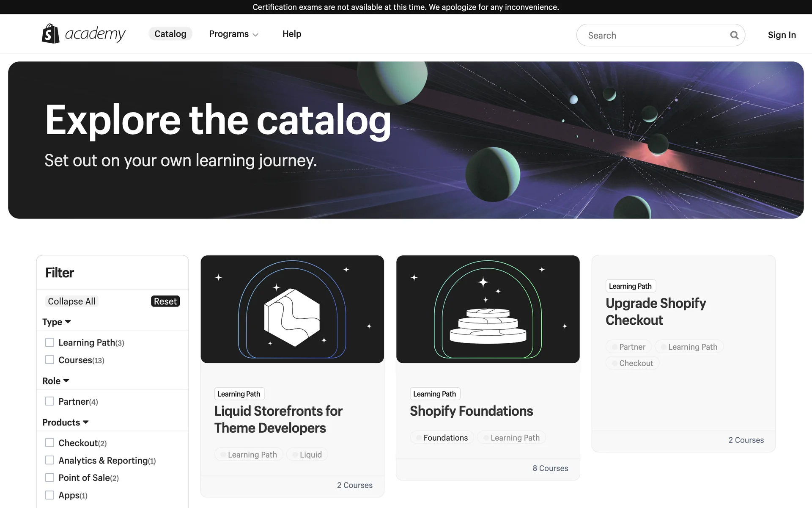
Task: Open the Upgrade Shopify Checkout title
Action: 656,312
